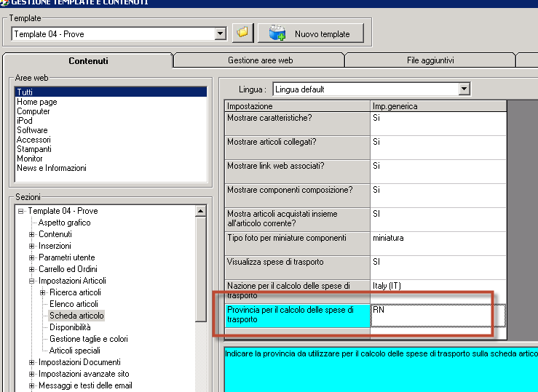Switch to the Gestione aree web tab

tap(260, 60)
